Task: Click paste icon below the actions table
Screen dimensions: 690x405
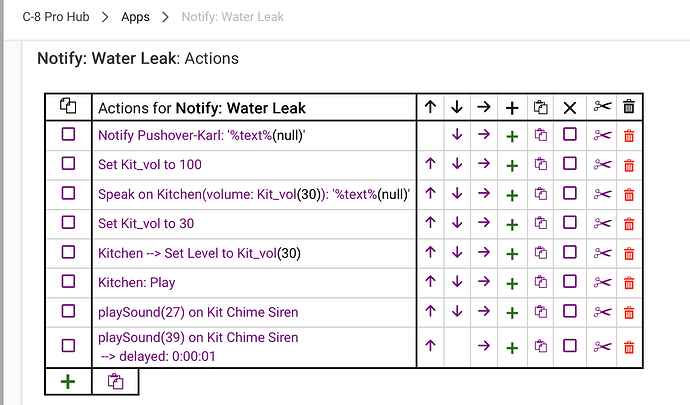Action: coord(115,382)
